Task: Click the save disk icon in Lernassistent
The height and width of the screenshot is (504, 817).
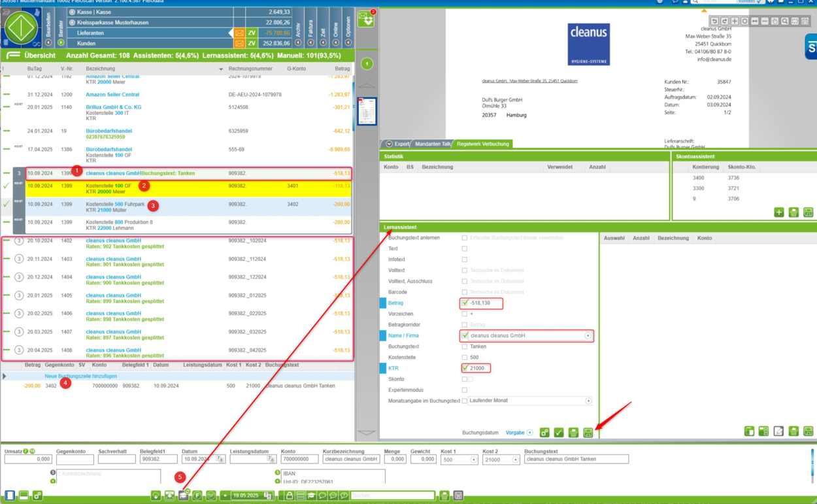Action: click(x=588, y=433)
